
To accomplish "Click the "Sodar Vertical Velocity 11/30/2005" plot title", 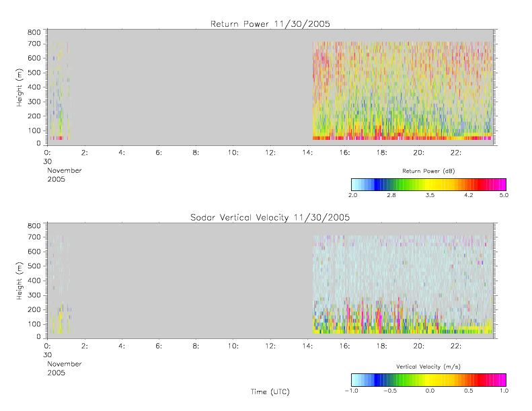I will pyautogui.click(x=270, y=217).
